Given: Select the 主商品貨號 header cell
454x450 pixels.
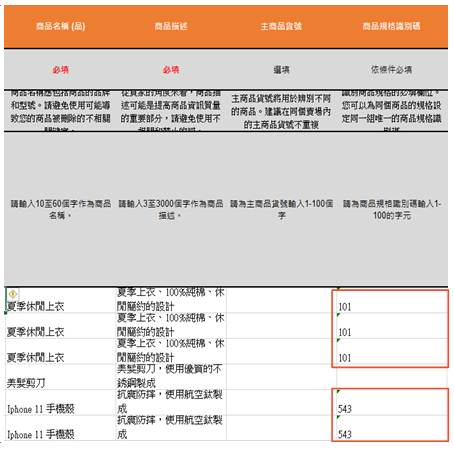Looking at the screenshot, I should [x=281, y=27].
